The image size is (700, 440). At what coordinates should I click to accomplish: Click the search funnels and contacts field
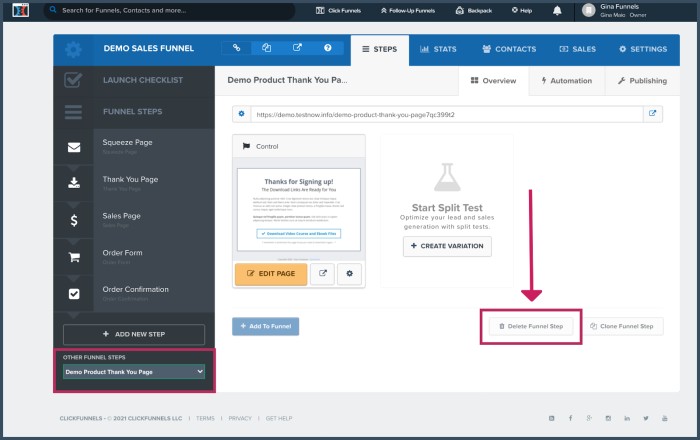[x=170, y=10]
